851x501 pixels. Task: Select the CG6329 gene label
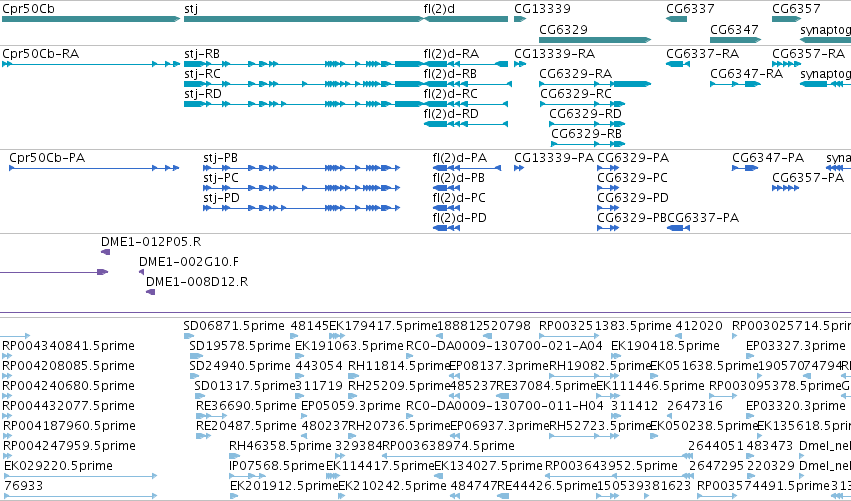(x=563, y=29)
